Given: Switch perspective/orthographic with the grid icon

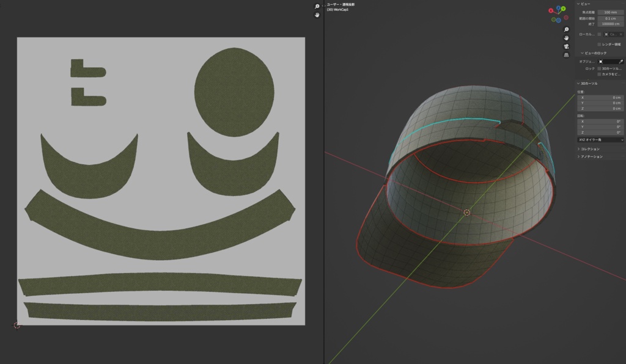Looking at the screenshot, I should pyautogui.click(x=566, y=55).
